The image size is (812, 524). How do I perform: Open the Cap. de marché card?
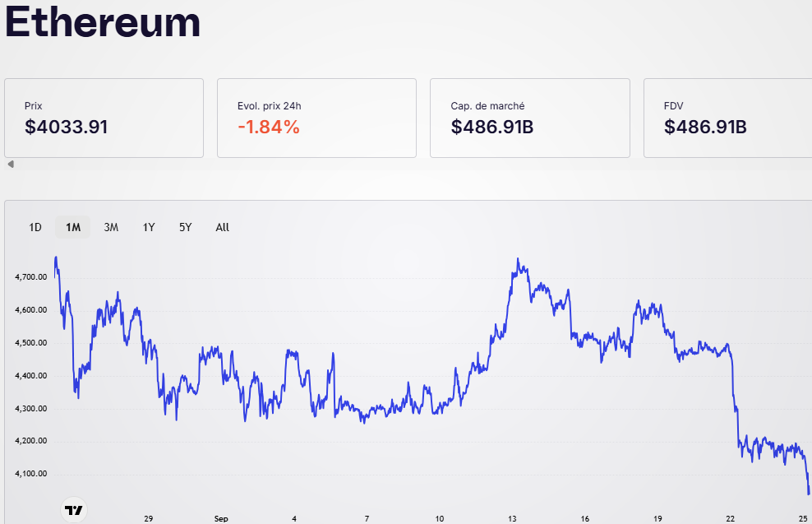tap(529, 118)
